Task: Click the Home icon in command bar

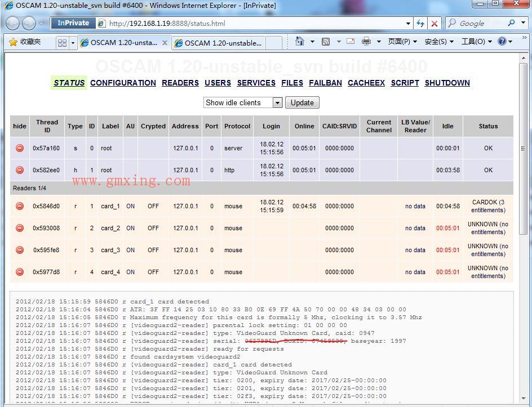Action: pyautogui.click(x=300, y=41)
